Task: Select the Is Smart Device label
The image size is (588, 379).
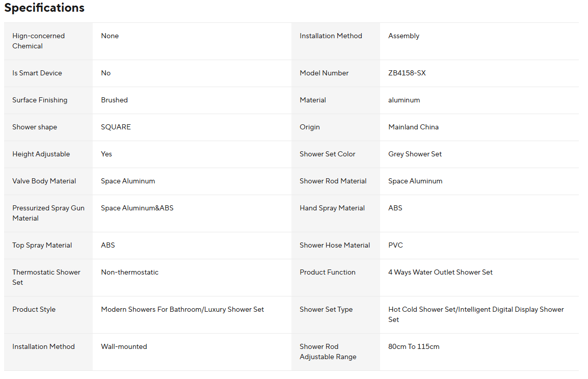Action: pos(37,73)
